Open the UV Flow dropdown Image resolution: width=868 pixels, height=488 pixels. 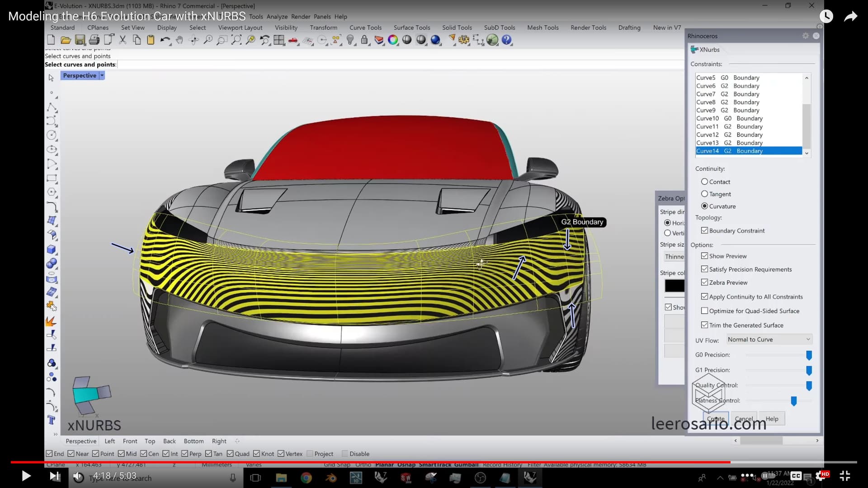(x=769, y=339)
